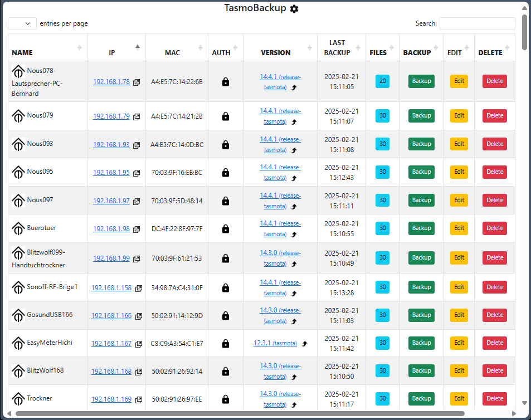The height and width of the screenshot is (420, 531).
Task: Open external link icon for 192.168.1.158
Action: (139, 289)
